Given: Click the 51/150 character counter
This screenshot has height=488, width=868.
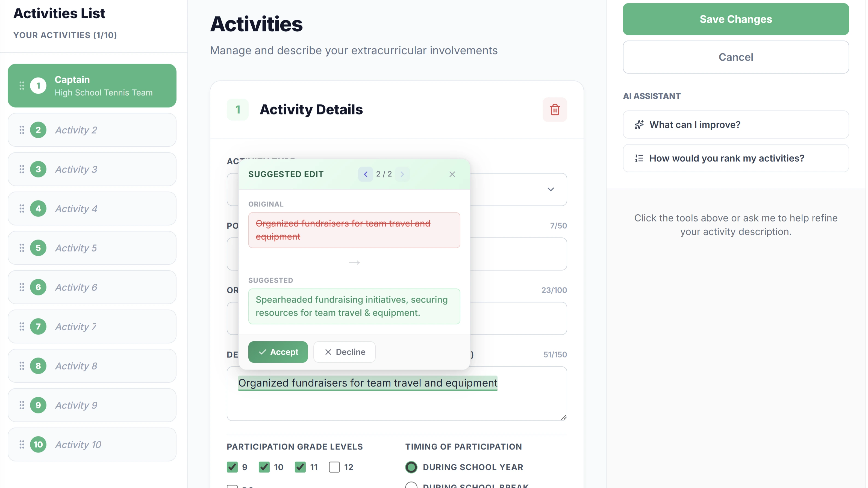Looking at the screenshot, I should (x=555, y=355).
